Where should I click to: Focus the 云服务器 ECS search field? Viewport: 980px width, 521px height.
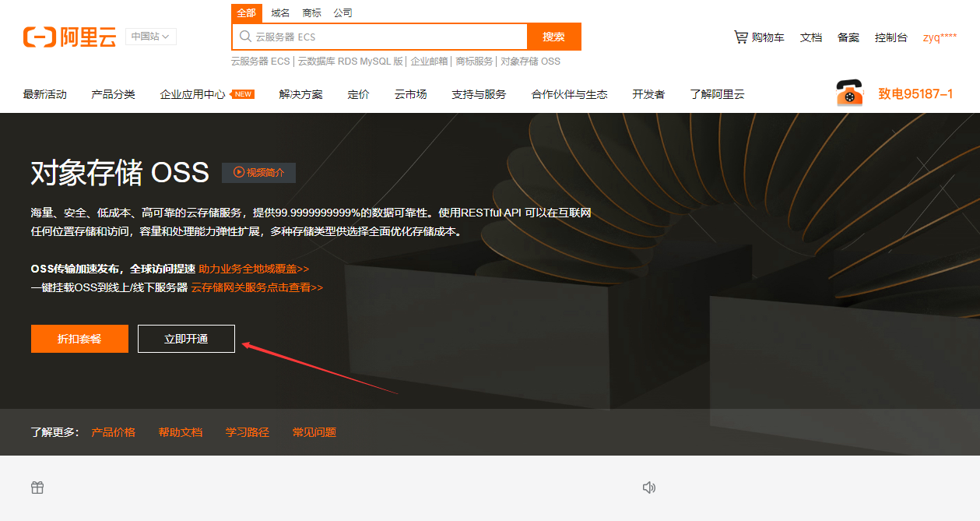[380, 37]
